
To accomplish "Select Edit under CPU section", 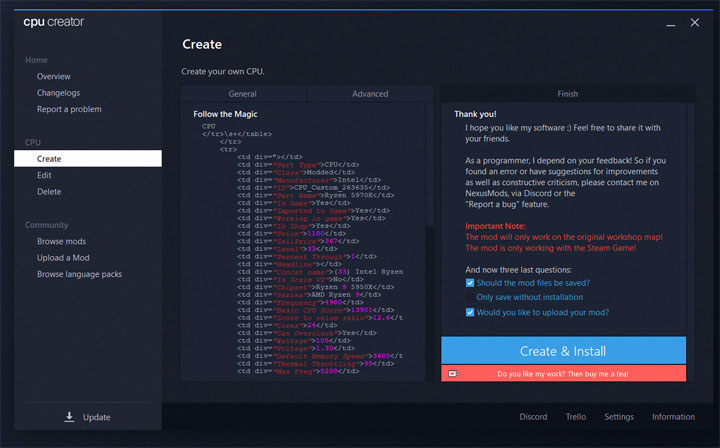I will pos(45,175).
